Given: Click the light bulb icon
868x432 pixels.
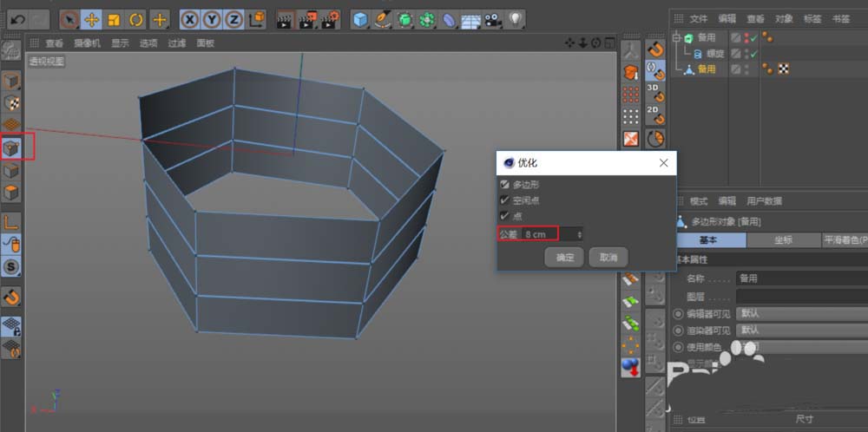Looking at the screenshot, I should tap(516, 19).
